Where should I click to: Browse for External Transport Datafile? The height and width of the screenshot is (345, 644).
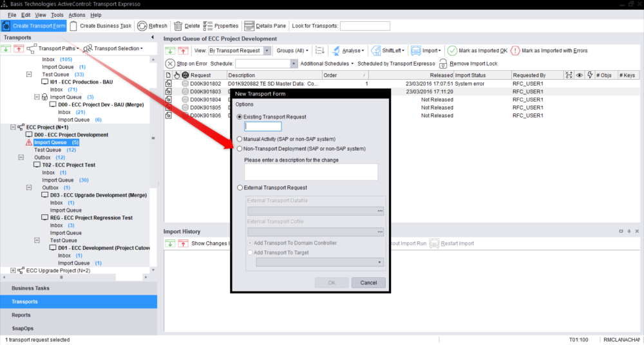click(381, 210)
